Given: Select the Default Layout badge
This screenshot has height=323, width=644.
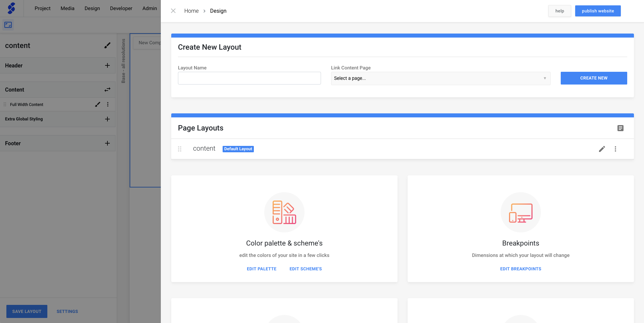Looking at the screenshot, I should click(x=238, y=149).
